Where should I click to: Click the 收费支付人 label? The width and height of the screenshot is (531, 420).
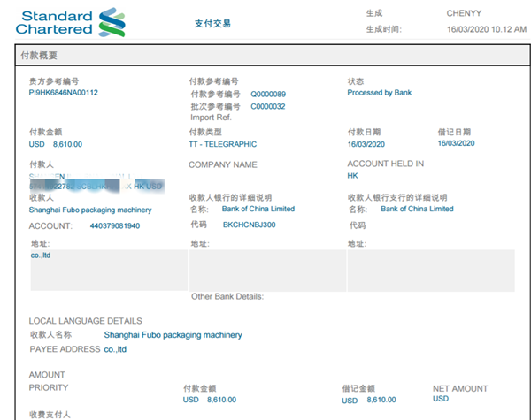[50, 415]
